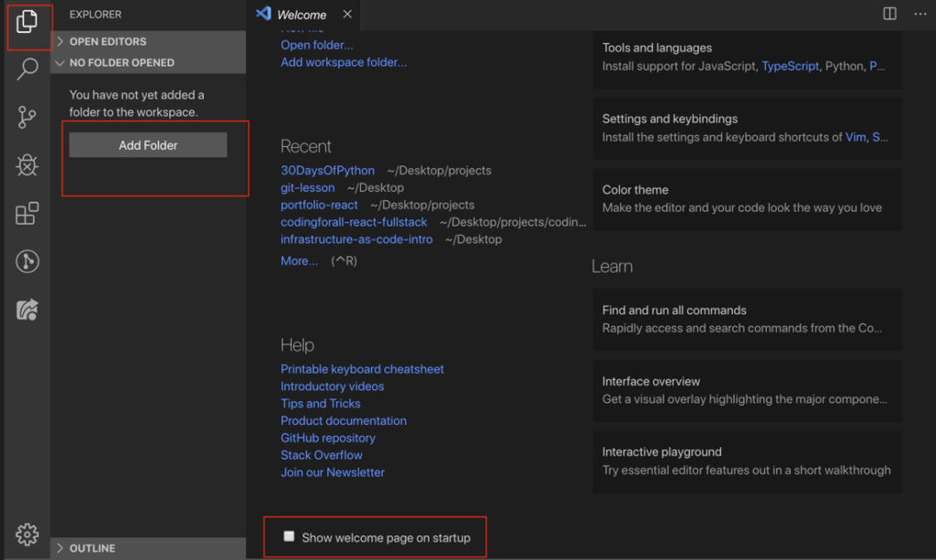The image size is (936, 560).
Task: Click the Add Folder button
Action: pyautogui.click(x=148, y=145)
